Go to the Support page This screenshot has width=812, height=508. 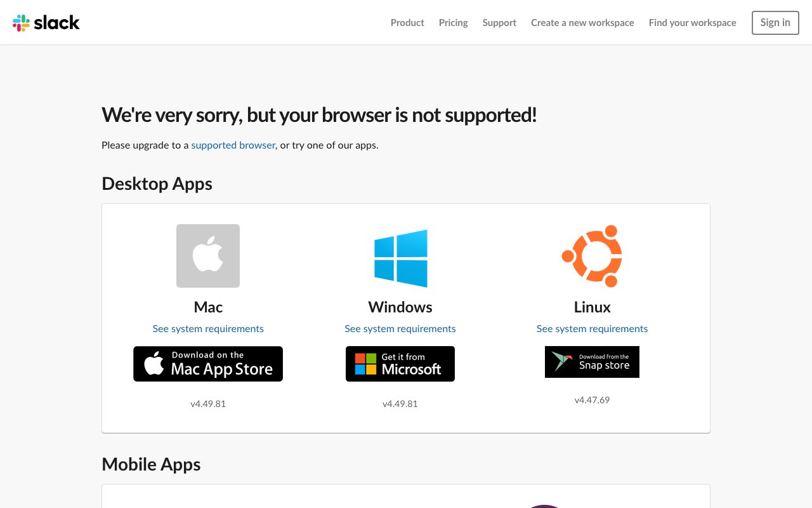[x=499, y=23]
